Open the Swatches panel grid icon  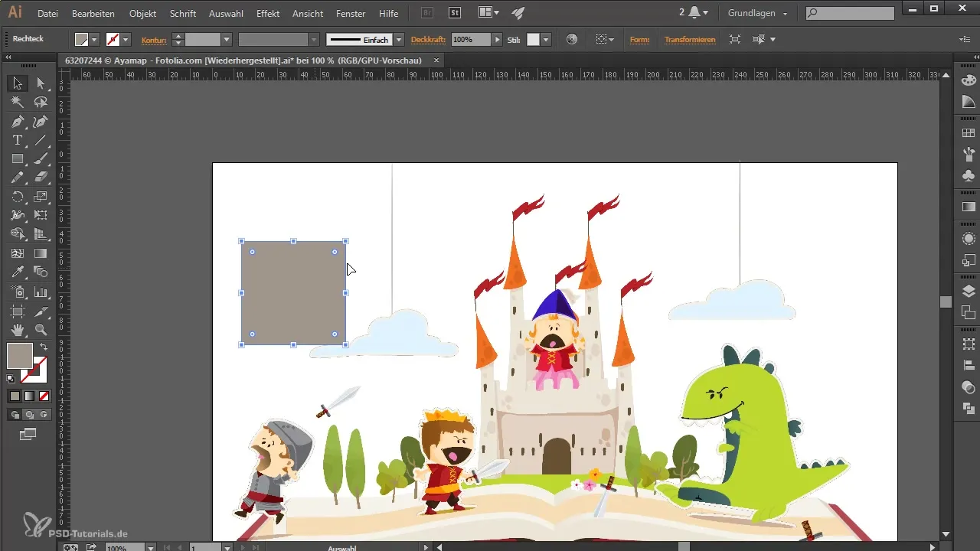click(x=969, y=133)
